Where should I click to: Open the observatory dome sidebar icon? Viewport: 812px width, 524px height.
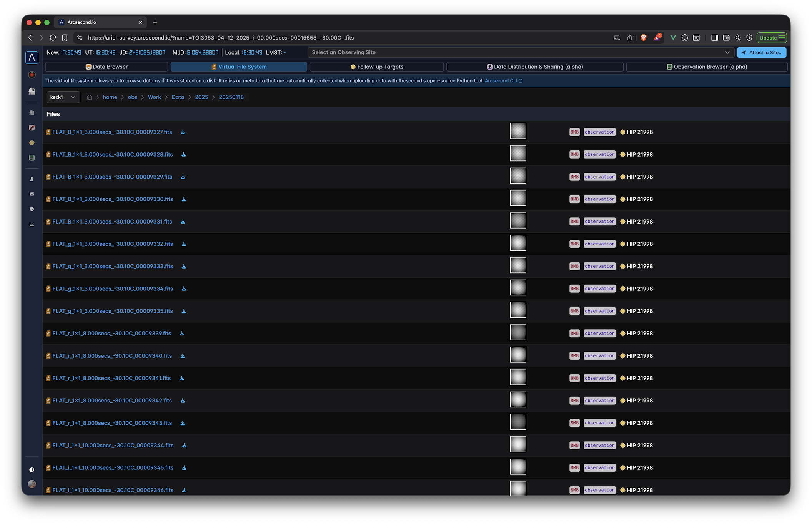click(32, 91)
